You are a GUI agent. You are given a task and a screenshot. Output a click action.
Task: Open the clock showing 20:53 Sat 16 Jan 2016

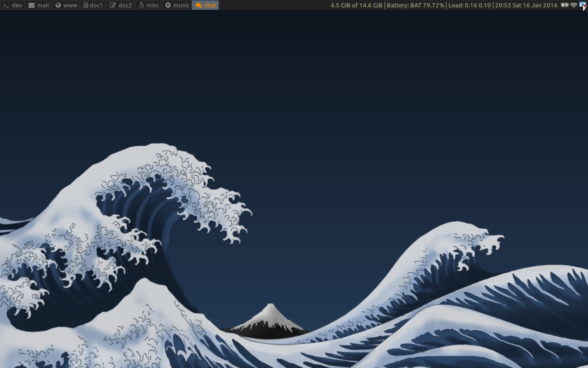tap(526, 5)
